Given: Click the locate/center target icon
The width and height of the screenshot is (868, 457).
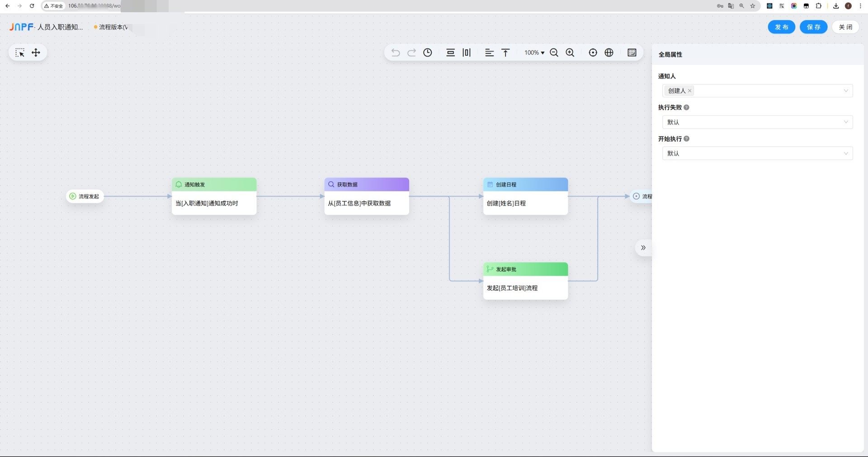Looking at the screenshot, I should point(593,53).
